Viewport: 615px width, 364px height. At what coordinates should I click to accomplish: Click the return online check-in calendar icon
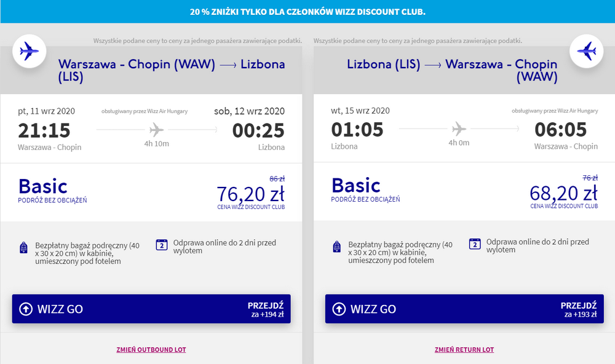475,244
